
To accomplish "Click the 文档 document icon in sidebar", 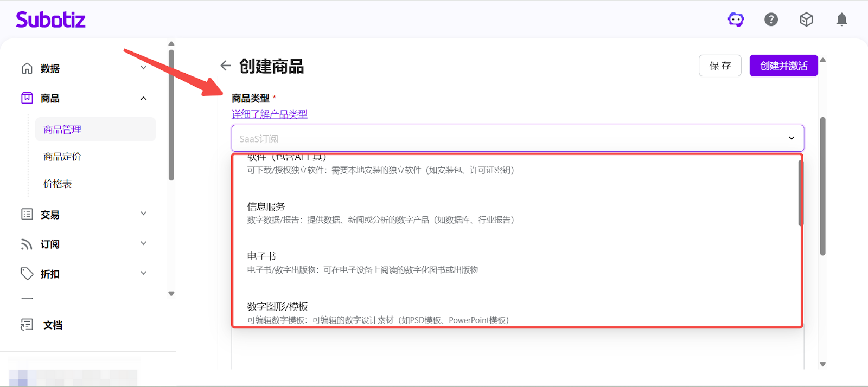I will [x=27, y=325].
